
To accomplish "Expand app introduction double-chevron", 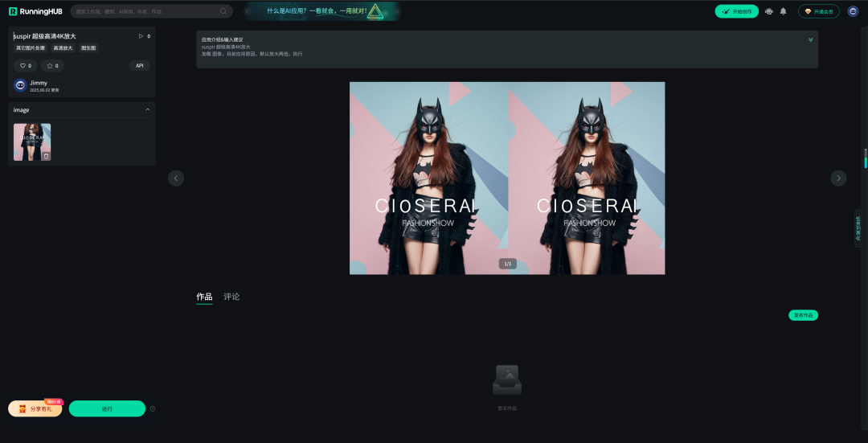I will point(810,39).
